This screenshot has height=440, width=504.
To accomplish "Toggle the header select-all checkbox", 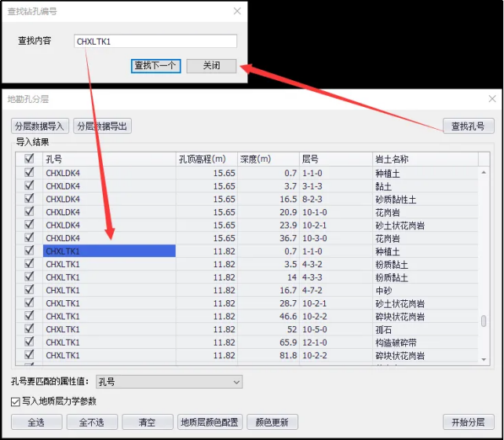I will (29, 159).
